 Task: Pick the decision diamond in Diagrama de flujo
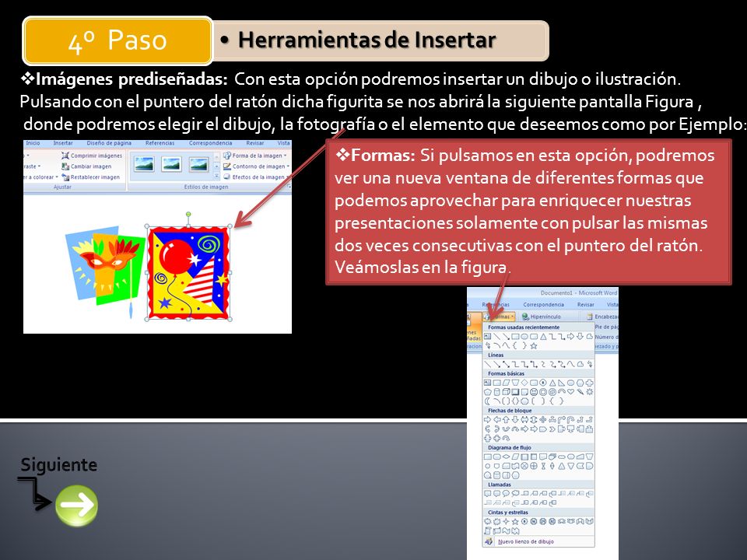(x=507, y=457)
